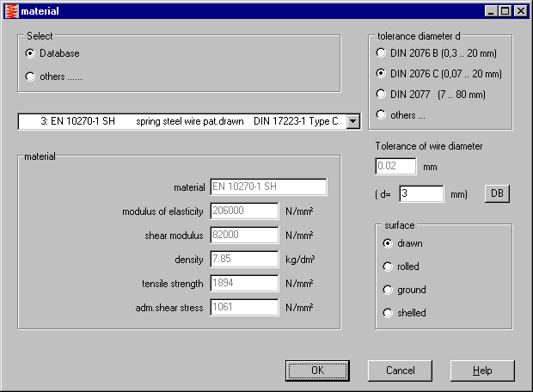Set surface to shelled

(x=389, y=313)
